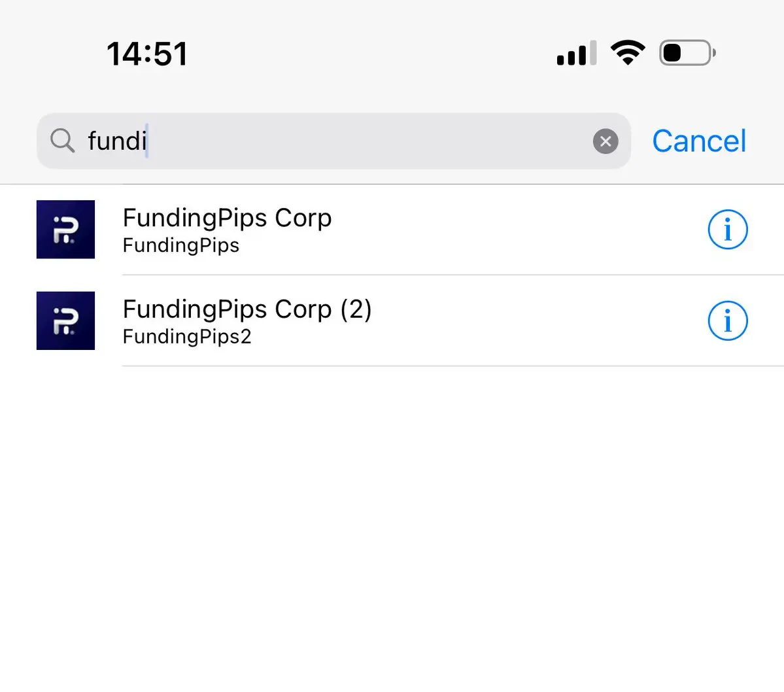Select the FundingPips Corp result row
Viewport: 784px width, 692px height.
(x=392, y=230)
